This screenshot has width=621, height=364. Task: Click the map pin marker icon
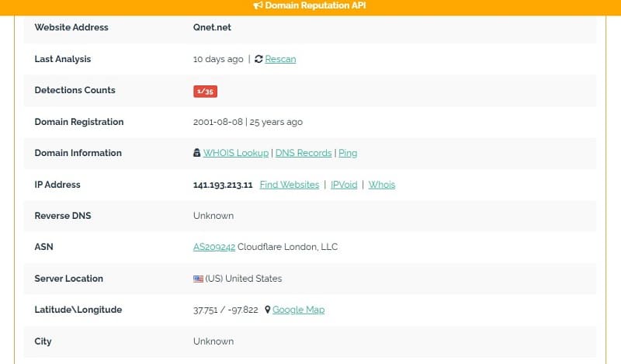pos(267,310)
